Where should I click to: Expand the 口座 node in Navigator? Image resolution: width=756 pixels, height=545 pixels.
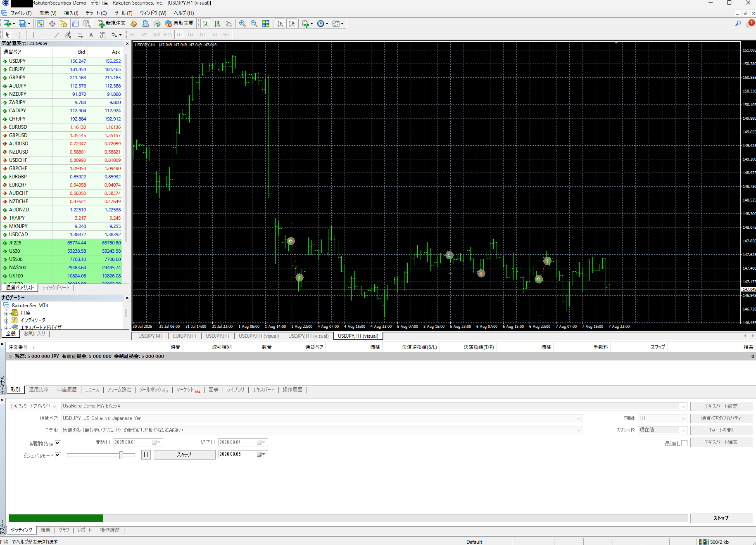pyautogui.click(x=7, y=313)
